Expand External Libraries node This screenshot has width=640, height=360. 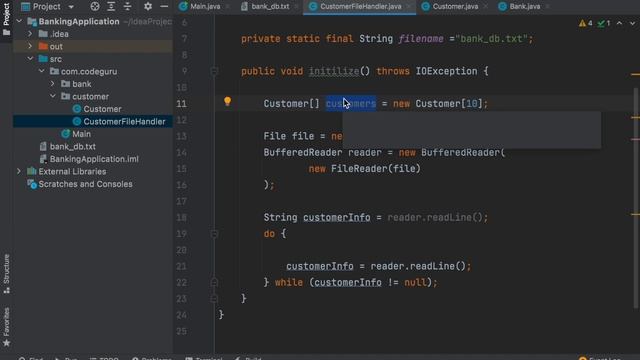point(19,171)
